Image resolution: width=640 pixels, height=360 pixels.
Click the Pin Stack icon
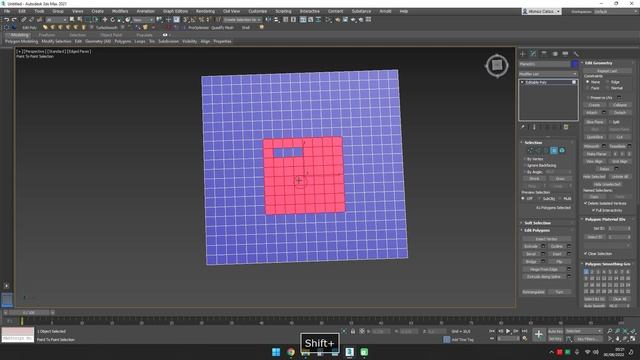[x=522, y=127]
